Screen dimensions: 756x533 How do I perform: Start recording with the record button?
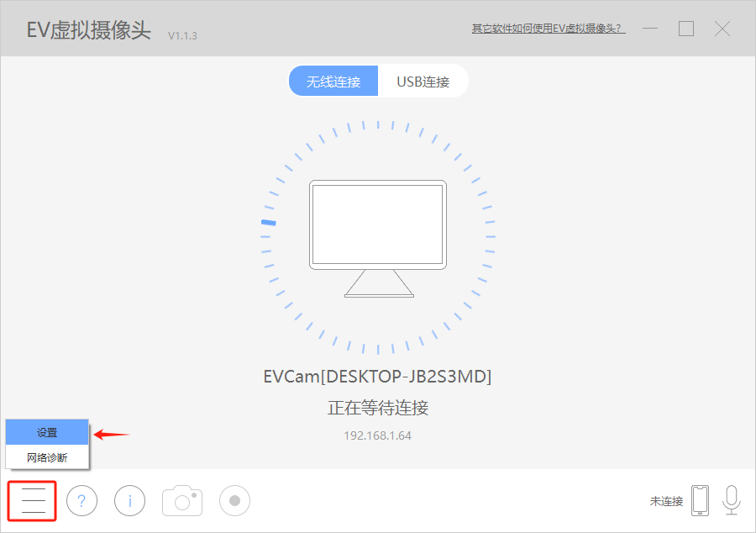235,501
